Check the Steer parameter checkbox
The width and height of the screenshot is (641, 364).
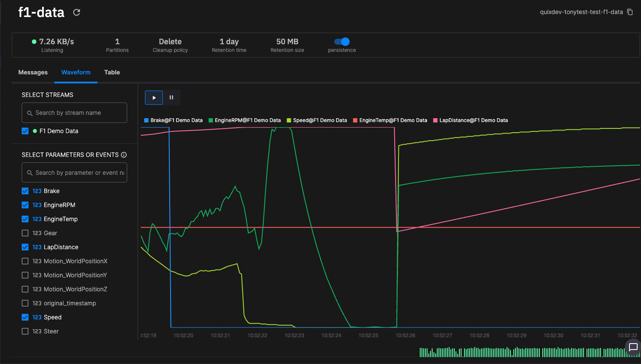point(25,331)
